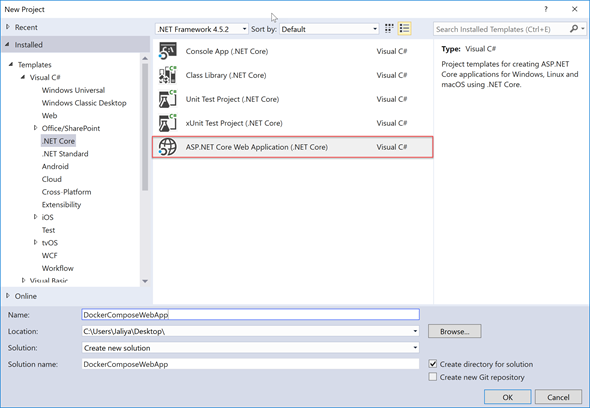This screenshot has height=408, width=590.
Task: Open search options dropdown arrow
Action: (583, 29)
